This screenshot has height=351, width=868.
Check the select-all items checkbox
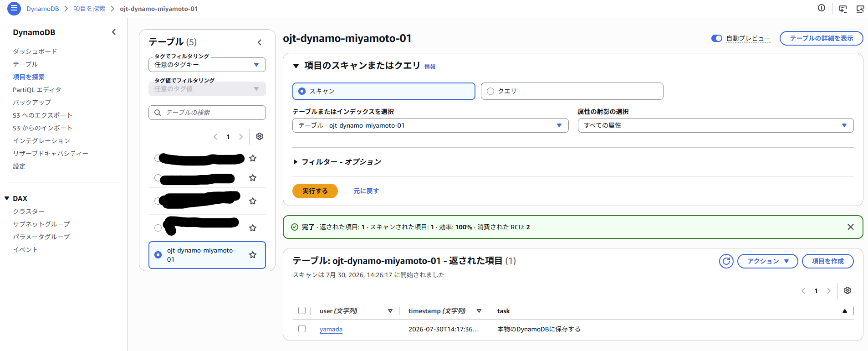pos(302,310)
